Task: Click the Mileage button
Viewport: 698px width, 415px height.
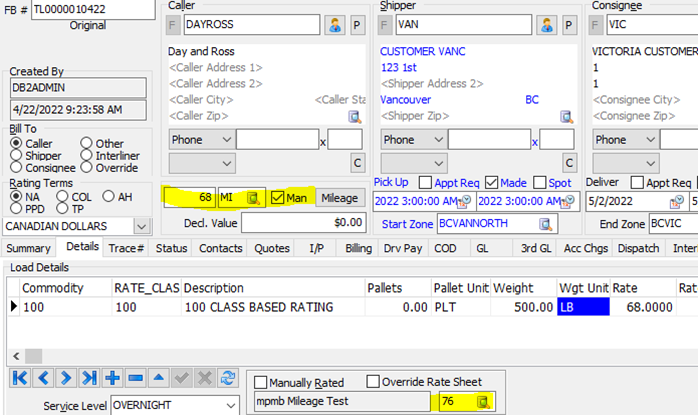Action: 340,198
